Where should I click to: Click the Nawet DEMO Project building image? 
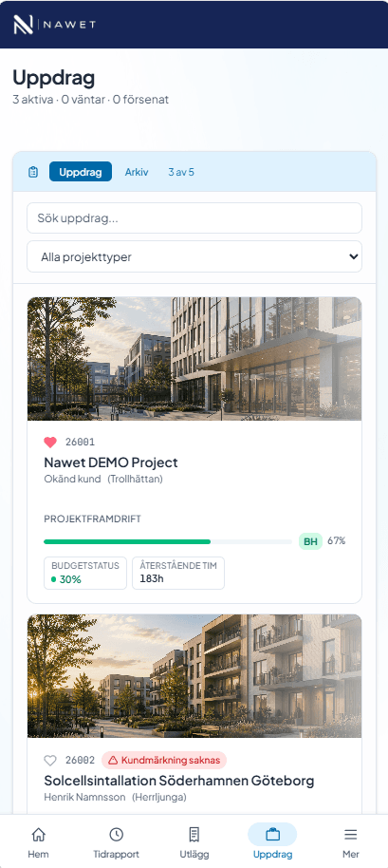(x=194, y=359)
